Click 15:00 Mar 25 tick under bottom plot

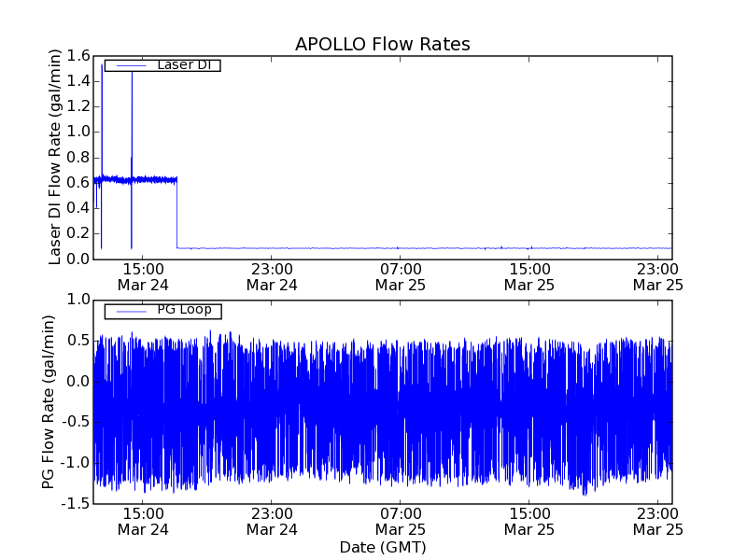[x=529, y=521]
